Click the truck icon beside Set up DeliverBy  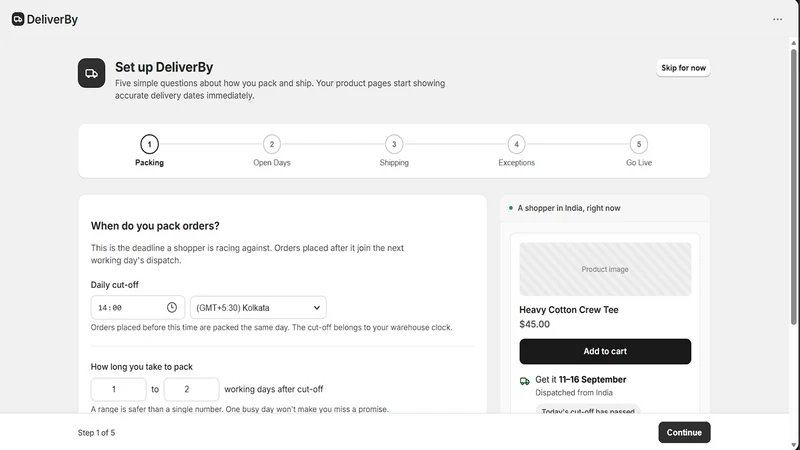click(91, 73)
